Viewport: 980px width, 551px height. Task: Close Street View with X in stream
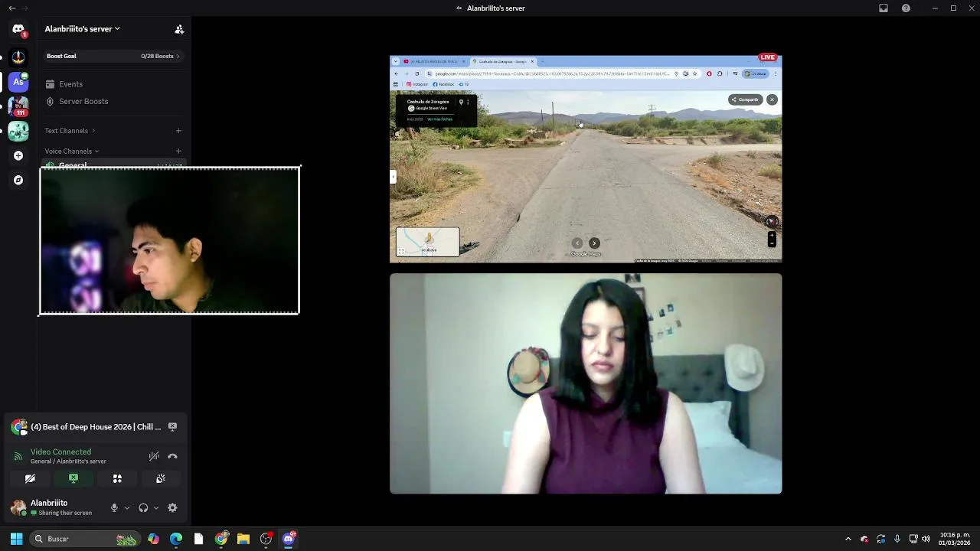[772, 99]
